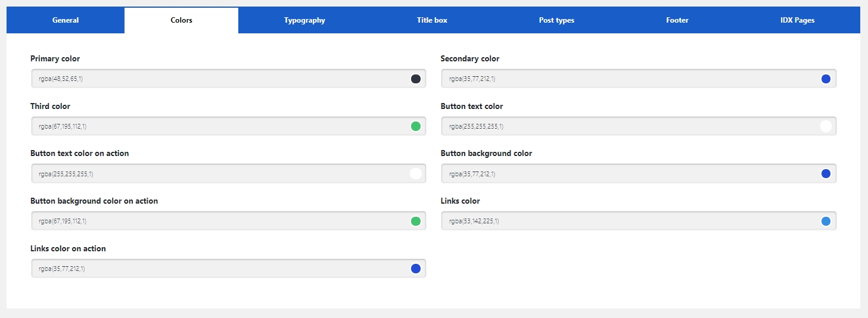This screenshot has height=318, width=868.
Task: Go to the Post types tab
Action: click(556, 20)
